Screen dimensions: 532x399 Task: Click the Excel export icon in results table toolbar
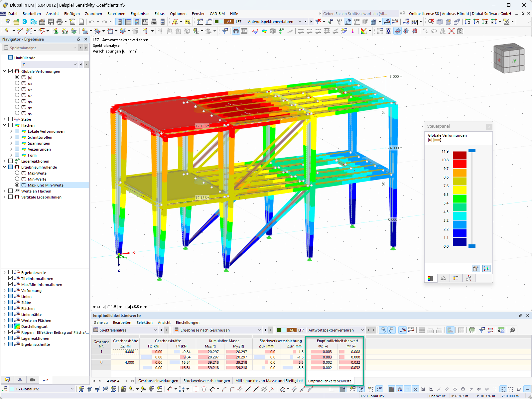point(472,330)
